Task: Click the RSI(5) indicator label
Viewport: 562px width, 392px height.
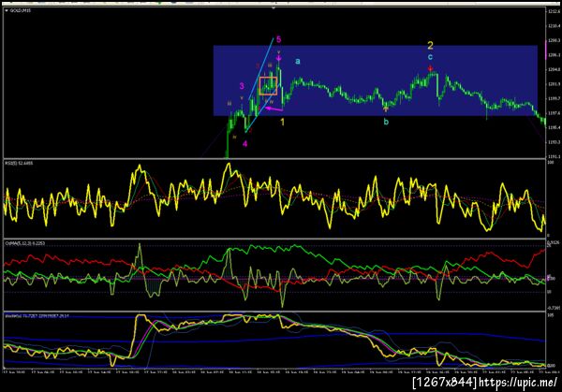Action: 19,163
